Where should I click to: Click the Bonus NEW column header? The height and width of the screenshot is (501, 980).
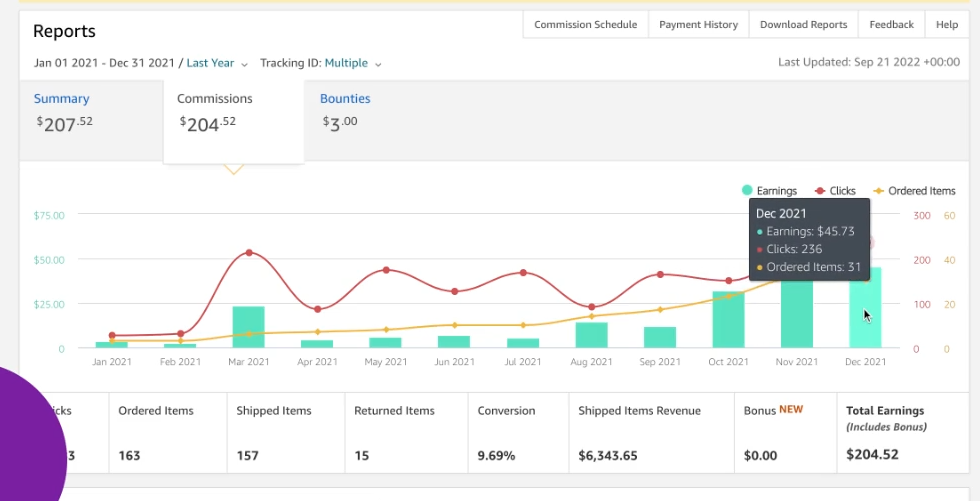773,410
